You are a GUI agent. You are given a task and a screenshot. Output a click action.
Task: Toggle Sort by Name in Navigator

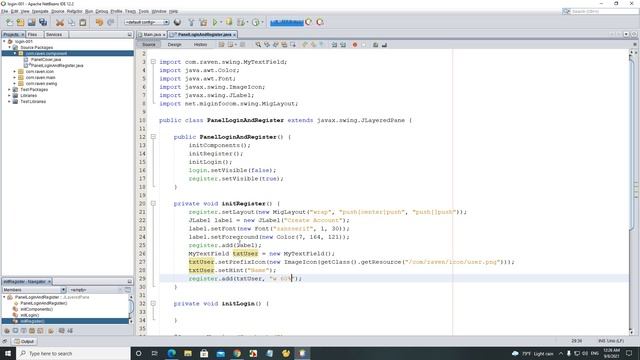pos(62,331)
